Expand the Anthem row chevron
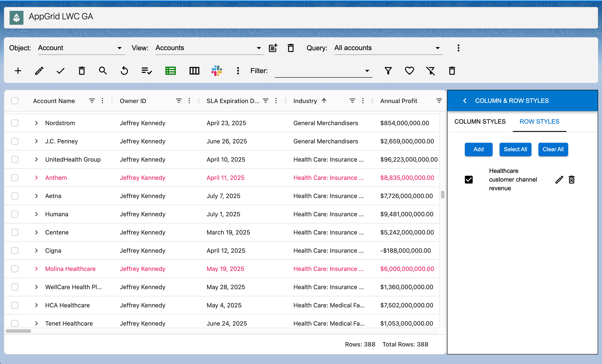The width and height of the screenshot is (602, 364). [x=36, y=178]
